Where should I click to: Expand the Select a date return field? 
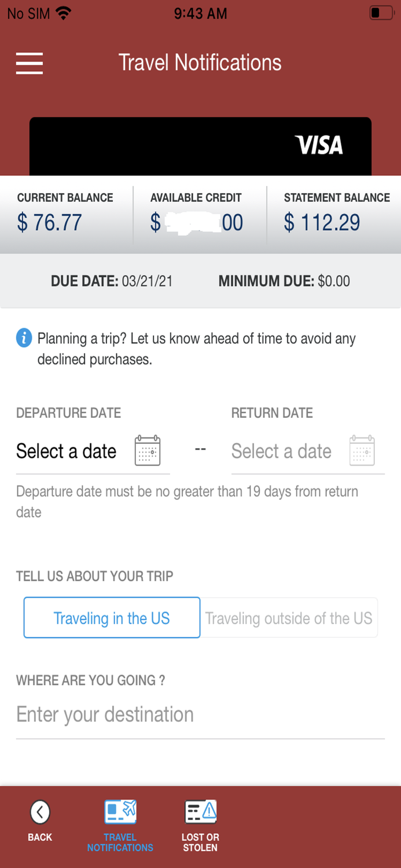tap(281, 451)
